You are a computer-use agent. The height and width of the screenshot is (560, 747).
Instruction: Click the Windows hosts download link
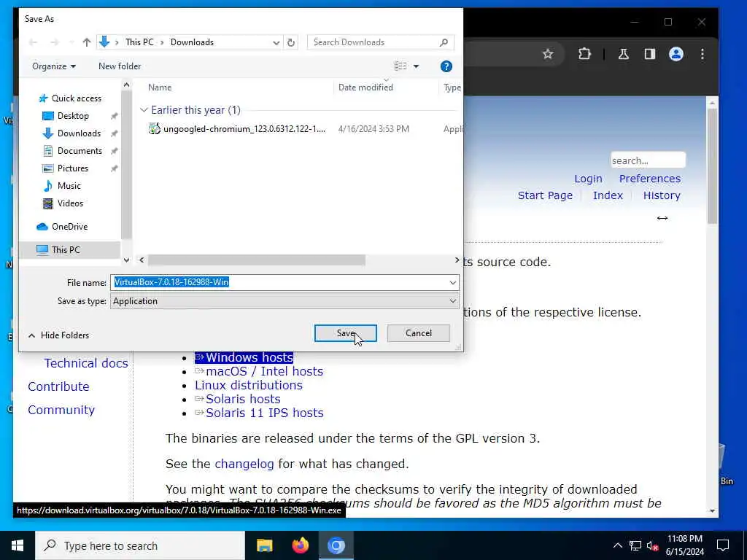pyautogui.click(x=244, y=357)
